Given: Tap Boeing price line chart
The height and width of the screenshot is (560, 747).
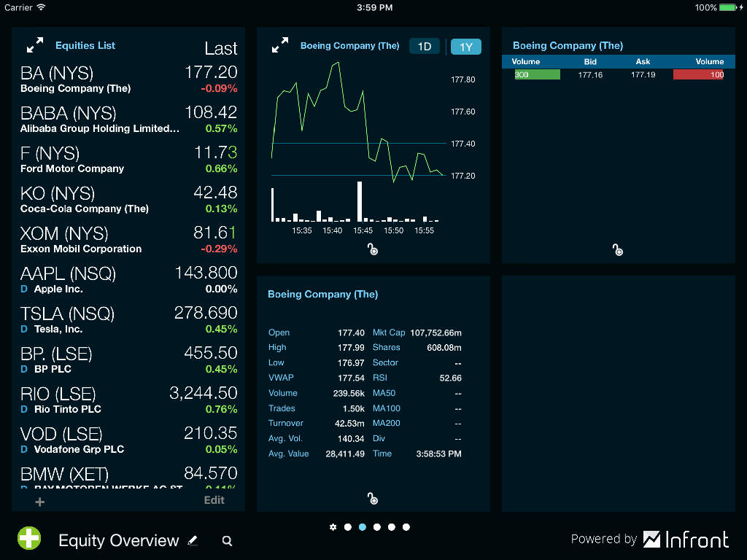Looking at the screenshot, I should tap(357, 122).
